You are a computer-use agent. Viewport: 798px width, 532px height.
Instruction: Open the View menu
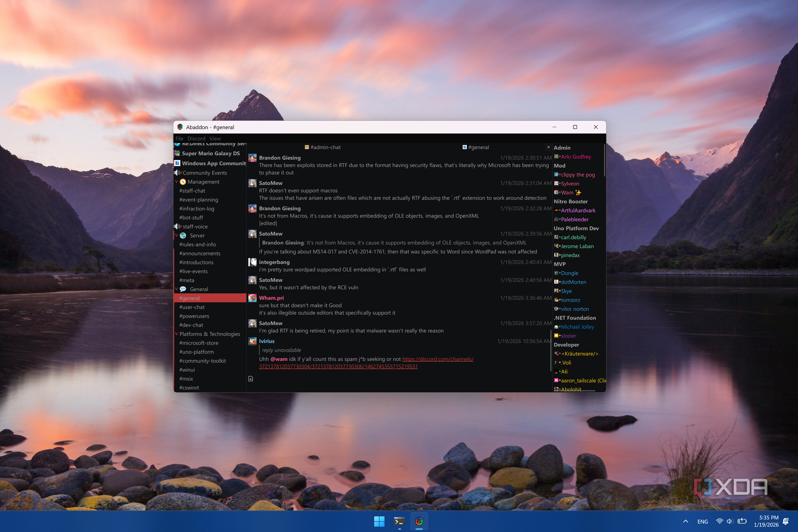click(x=215, y=139)
